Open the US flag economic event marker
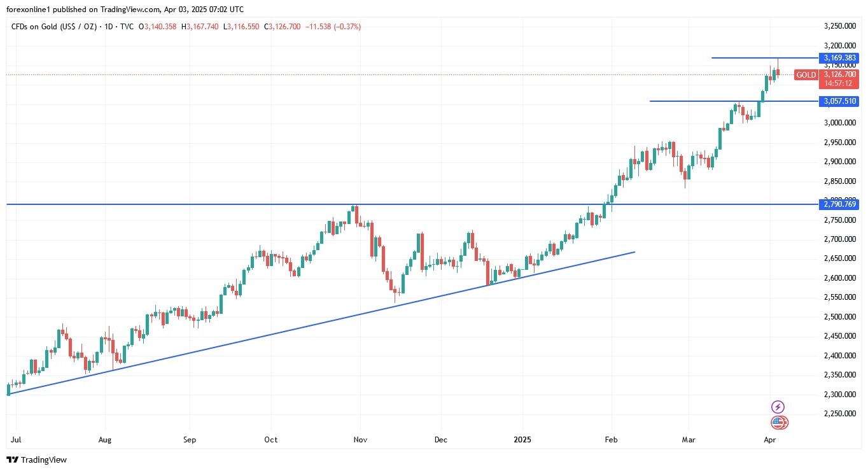Image resolution: width=868 pixels, height=471 pixels. tap(779, 422)
